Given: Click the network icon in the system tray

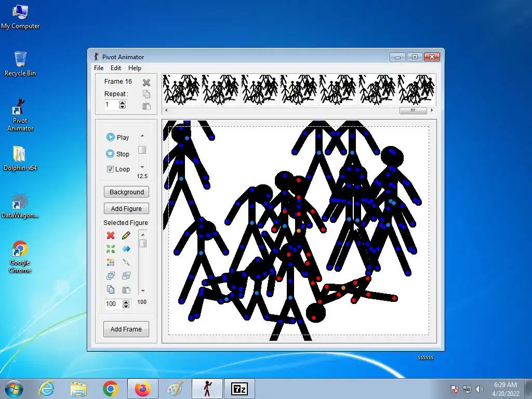Looking at the screenshot, I should coord(467,389).
